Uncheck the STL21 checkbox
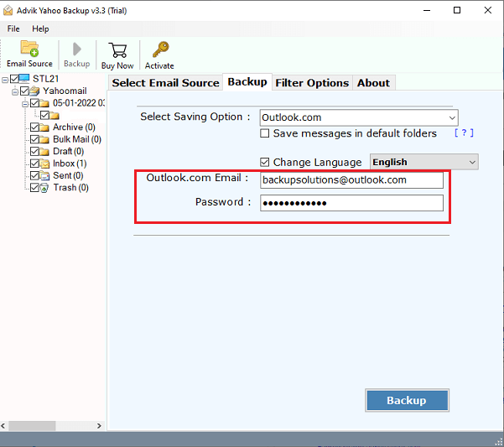Viewport: 504px width, 447px height. click(x=14, y=79)
